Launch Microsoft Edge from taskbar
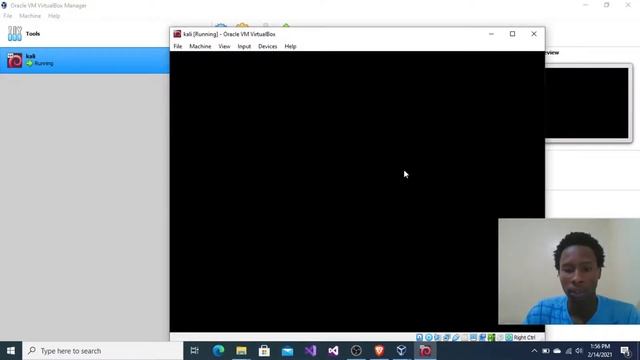640x360 pixels. (x=218, y=351)
